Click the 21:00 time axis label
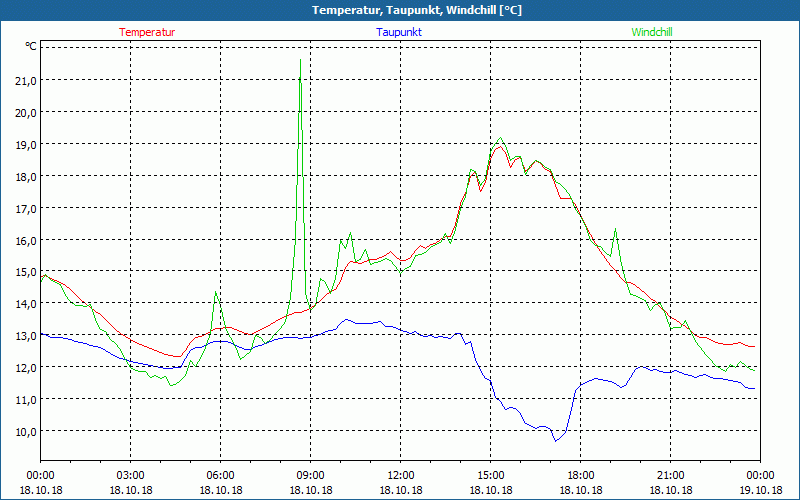Image resolution: width=800 pixels, height=500 pixels. click(x=670, y=475)
